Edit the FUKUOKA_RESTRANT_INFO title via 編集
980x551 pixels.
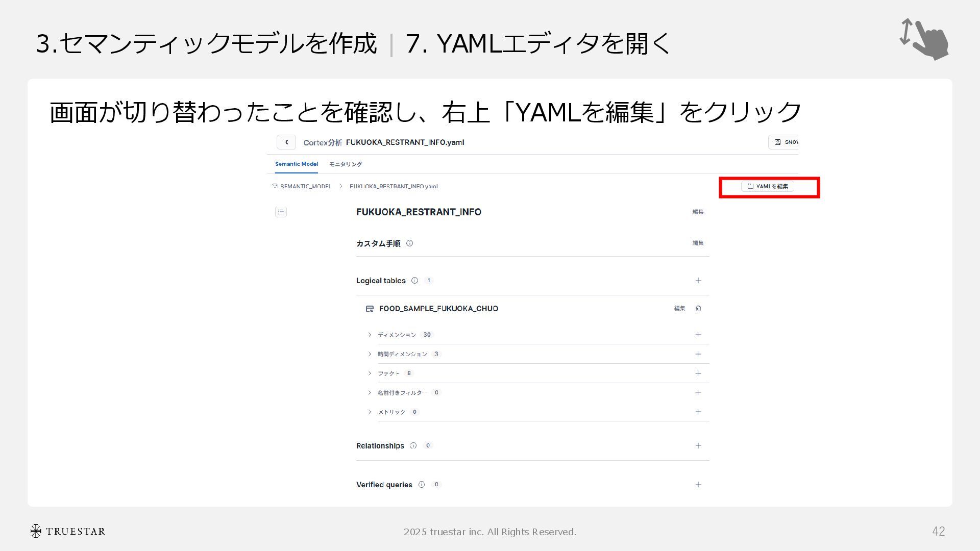[x=698, y=212]
